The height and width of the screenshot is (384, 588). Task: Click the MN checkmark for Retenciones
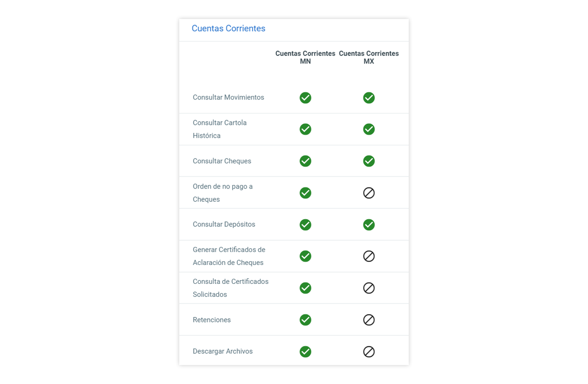coord(306,320)
